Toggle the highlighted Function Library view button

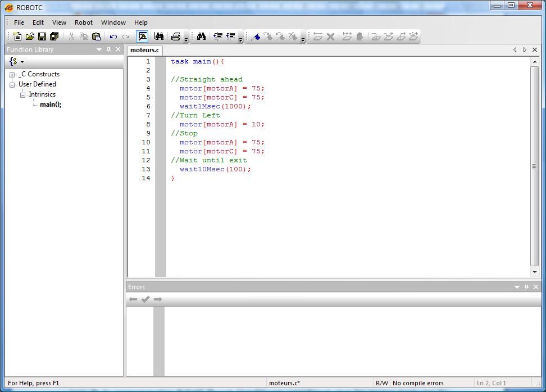tap(142, 37)
